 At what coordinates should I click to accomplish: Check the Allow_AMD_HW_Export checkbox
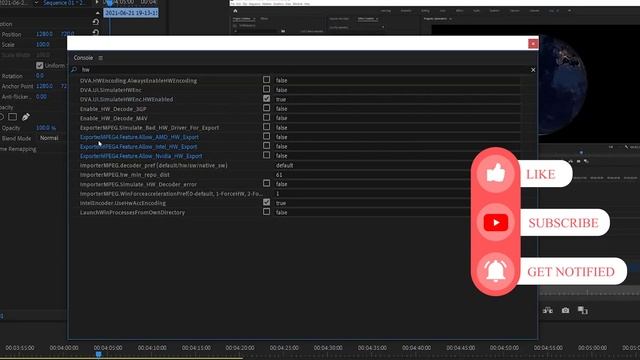pos(267,136)
